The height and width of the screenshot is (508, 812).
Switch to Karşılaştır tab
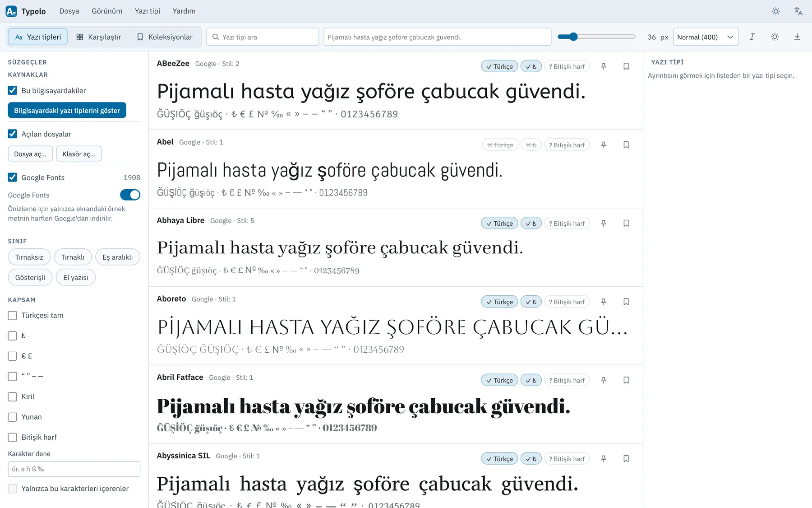click(99, 37)
